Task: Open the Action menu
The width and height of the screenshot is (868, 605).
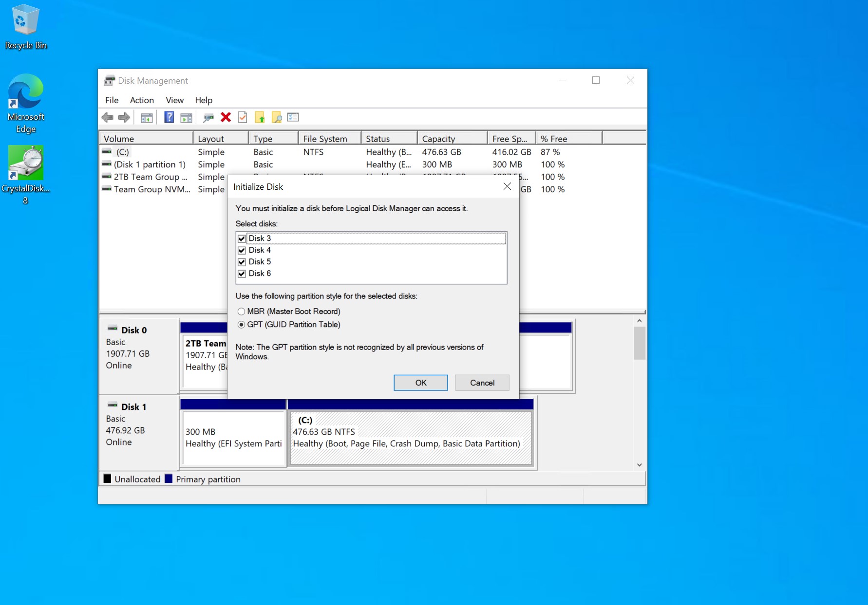Action: (x=142, y=100)
